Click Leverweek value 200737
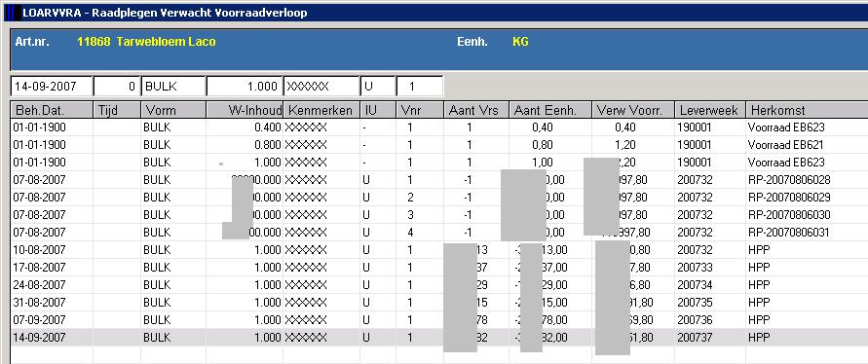 pyautogui.click(x=695, y=338)
